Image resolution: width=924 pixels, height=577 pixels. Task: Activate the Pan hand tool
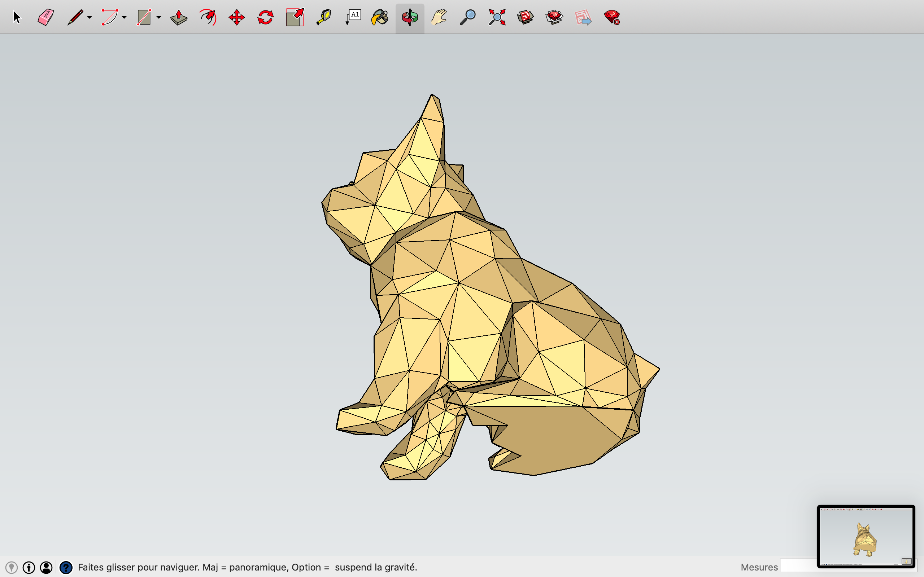point(439,17)
